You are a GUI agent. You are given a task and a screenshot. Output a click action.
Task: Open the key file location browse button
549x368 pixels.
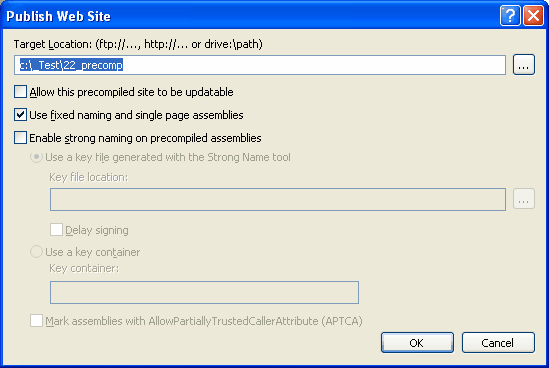point(524,199)
